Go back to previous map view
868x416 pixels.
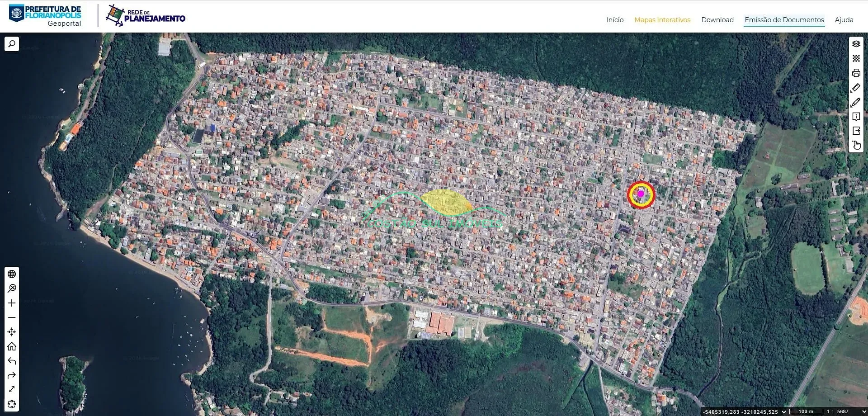[12, 361]
